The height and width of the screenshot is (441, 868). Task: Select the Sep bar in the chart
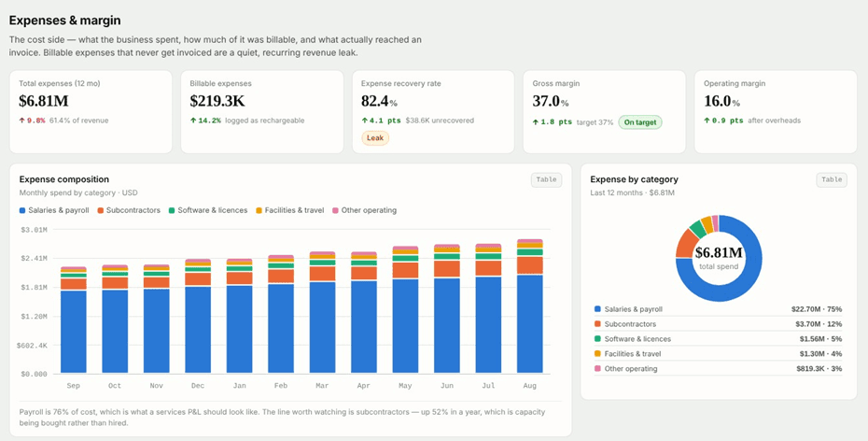coord(74,320)
